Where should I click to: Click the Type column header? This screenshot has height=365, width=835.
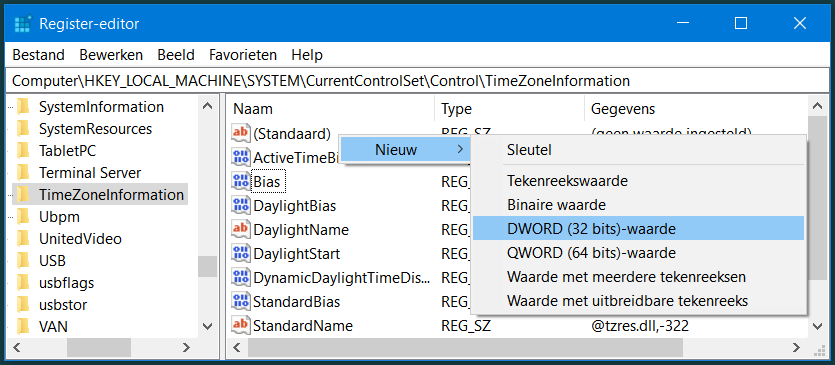coord(510,109)
